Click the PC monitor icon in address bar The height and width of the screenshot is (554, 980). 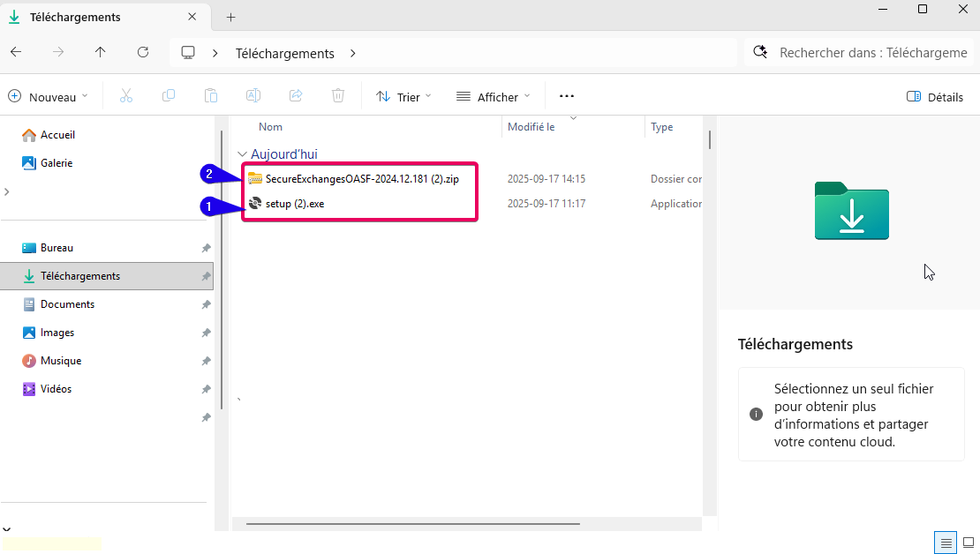pyautogui.click(x=188, y=52)
